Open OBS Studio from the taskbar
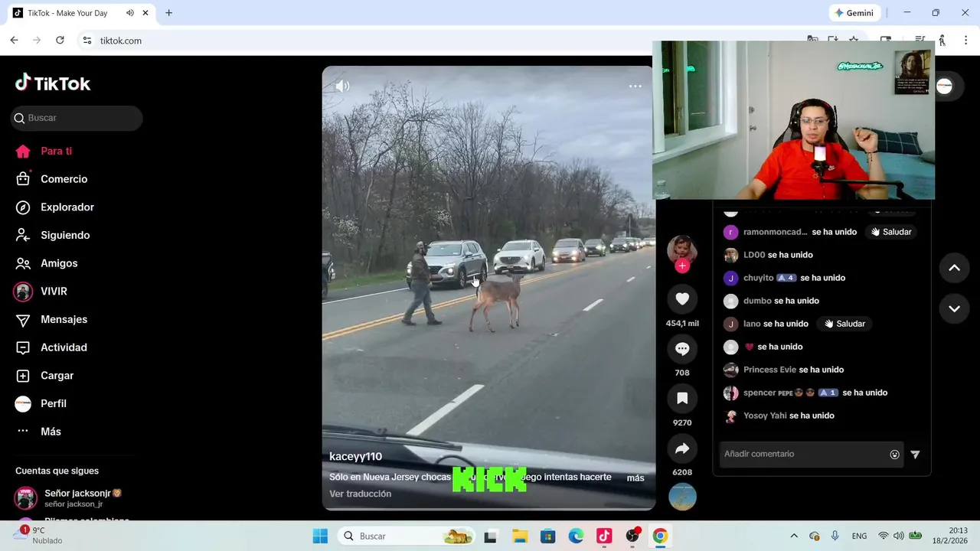 632,536
